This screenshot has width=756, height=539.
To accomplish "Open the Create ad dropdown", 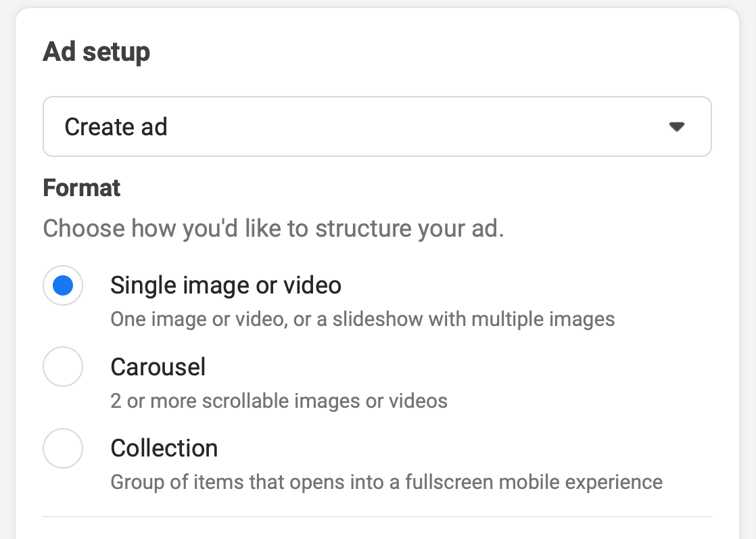I will point(377,126).
